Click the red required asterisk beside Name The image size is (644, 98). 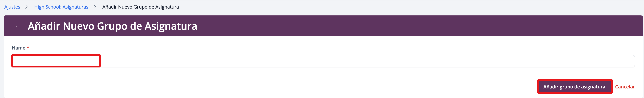click(x=28, y=47)
